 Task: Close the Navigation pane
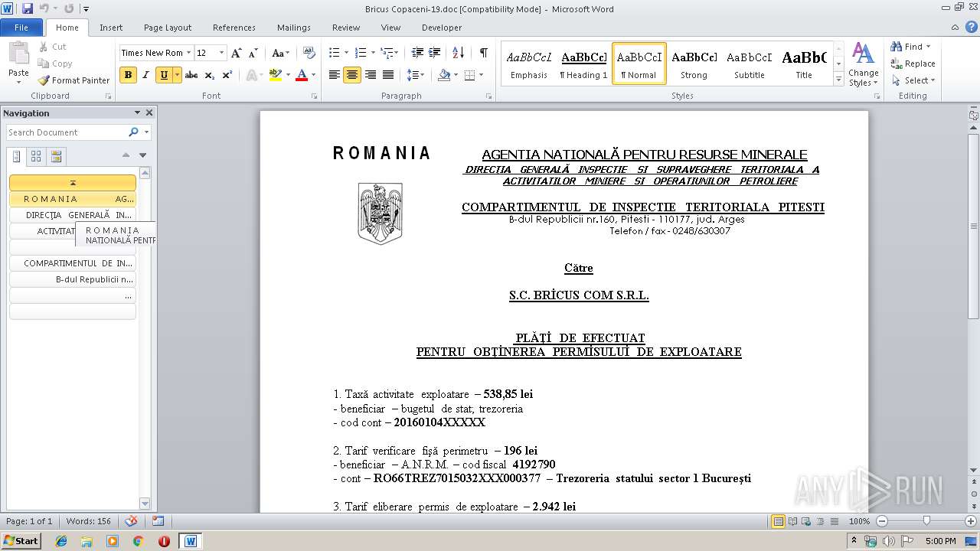click(149, 112)
